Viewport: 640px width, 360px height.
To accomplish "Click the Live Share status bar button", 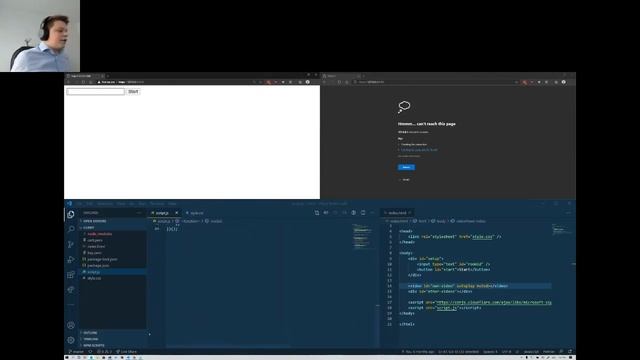I will pos(127,351).
